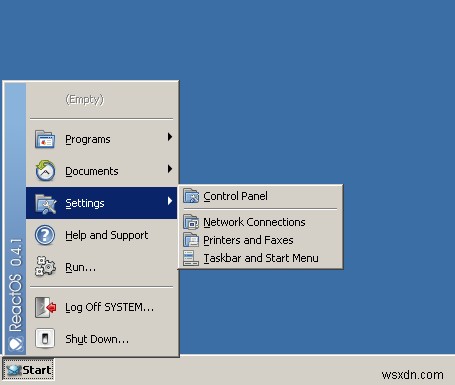Screen dimensions: 455x385
Task: Open Printers and Faxes entry
Action: [261, 240]
